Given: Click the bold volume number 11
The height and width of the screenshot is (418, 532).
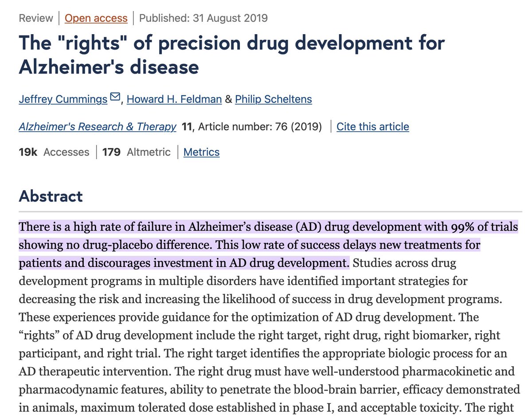Looking at the screenshot, I should click(187, 126).
